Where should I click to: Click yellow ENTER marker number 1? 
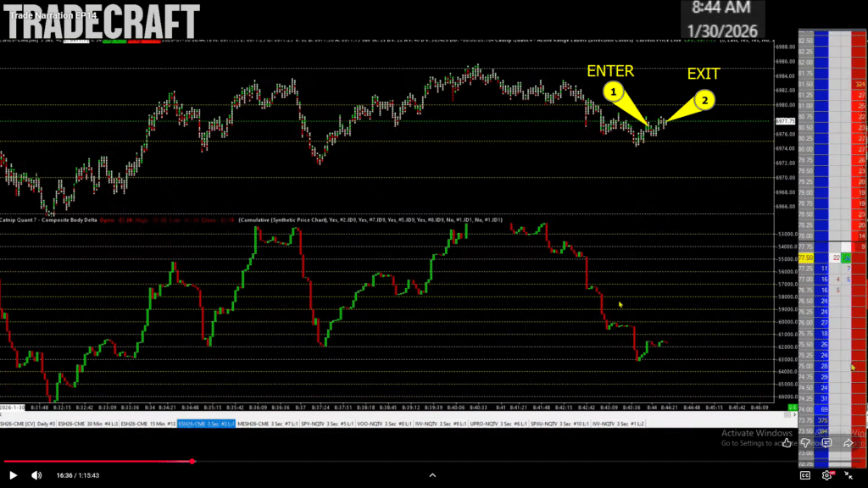pyautogui.click(x=615, y=89)
